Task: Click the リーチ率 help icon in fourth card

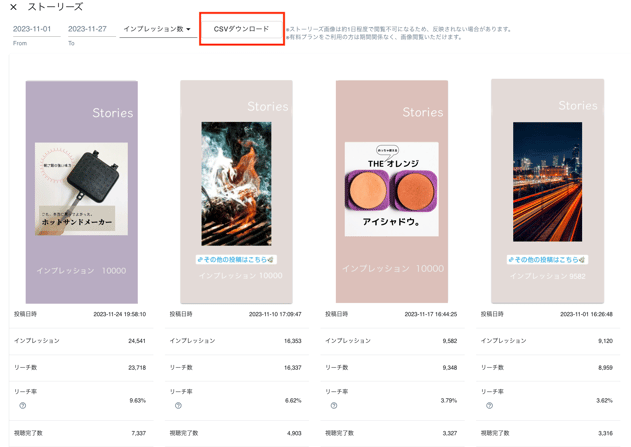Action: click(x=489, y=405)
